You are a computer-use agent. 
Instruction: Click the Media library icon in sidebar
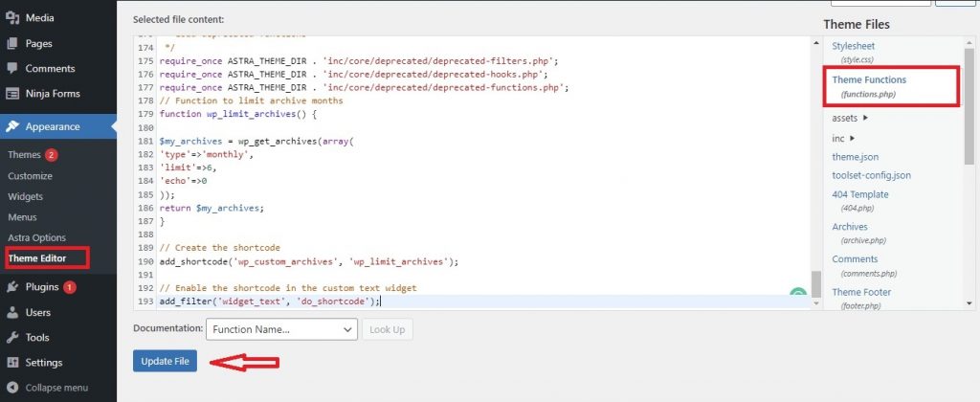point(12,17)
